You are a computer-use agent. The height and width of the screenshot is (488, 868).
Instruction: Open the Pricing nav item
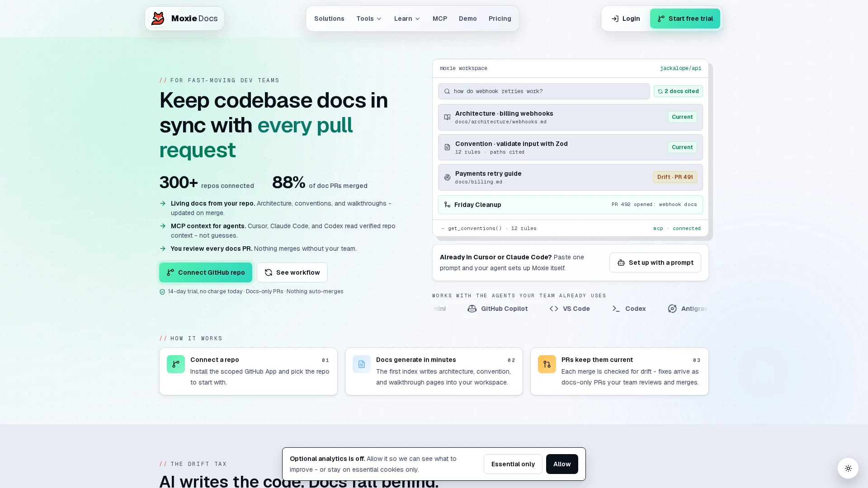tap(500, 19)
